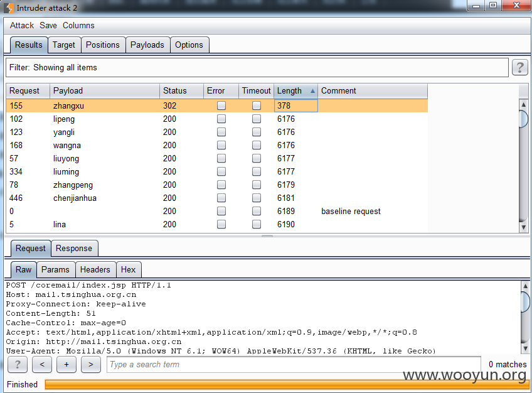Select the Raw view tab
The image size is (532, 393).
pyautogui.click(x=23, y=269)
